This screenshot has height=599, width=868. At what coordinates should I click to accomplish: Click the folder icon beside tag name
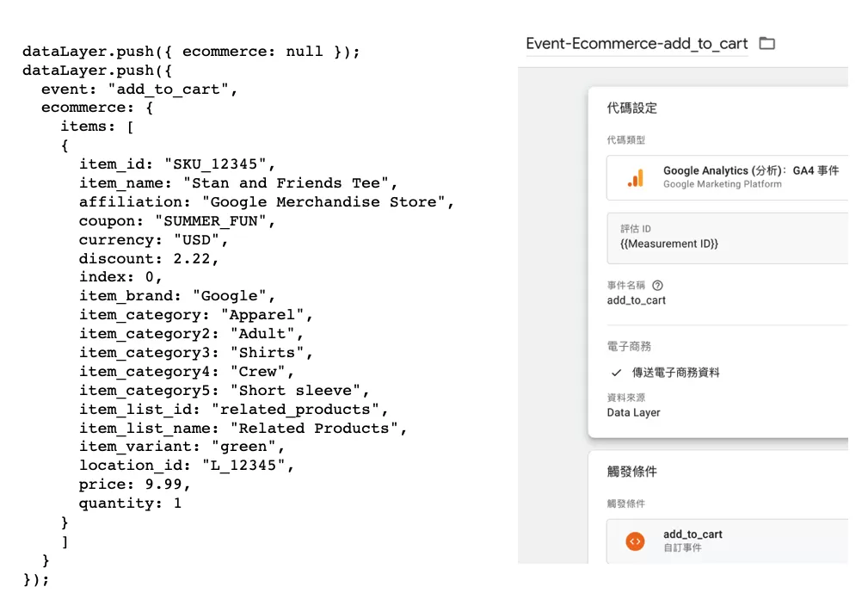click(x=766, y=43)
